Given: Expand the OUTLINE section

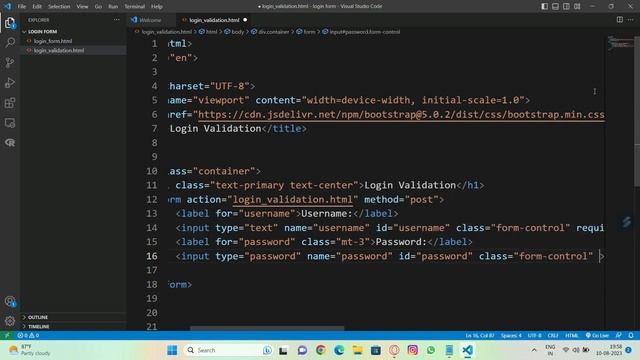Looking at the screenshot, I should click(38, 317).
